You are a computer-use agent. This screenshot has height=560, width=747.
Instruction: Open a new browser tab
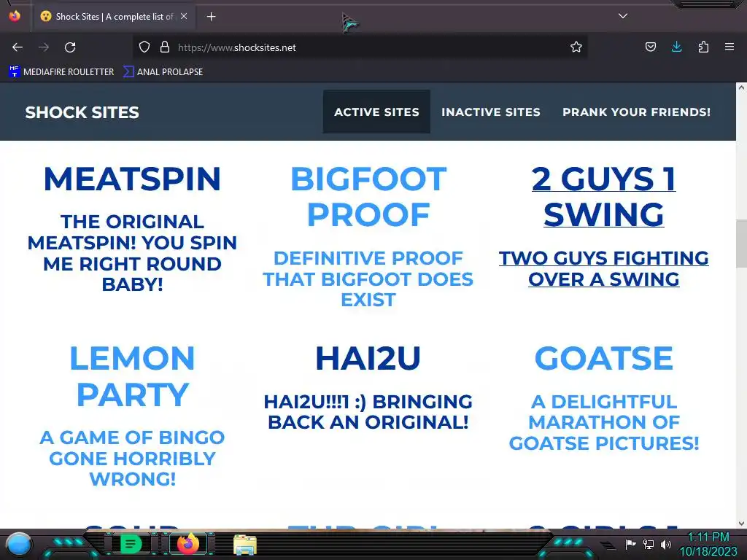tap(211, 17)
